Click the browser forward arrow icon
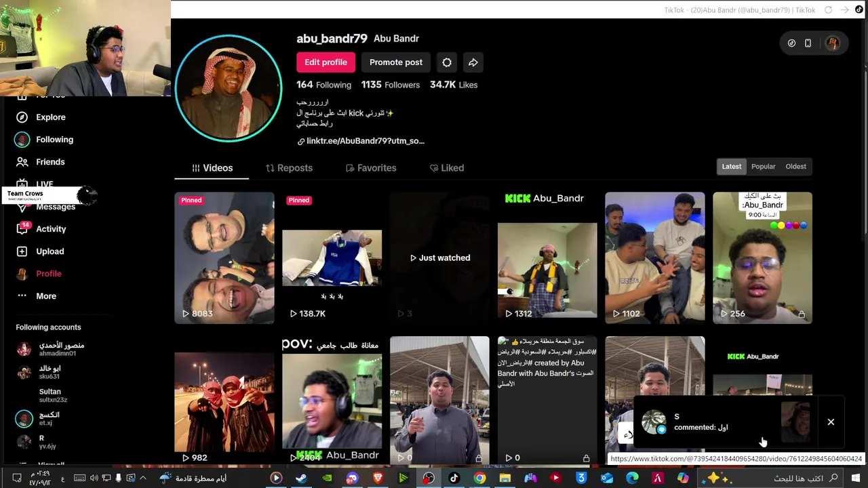The width and height of the screenshot is (868, 488). 844,10
